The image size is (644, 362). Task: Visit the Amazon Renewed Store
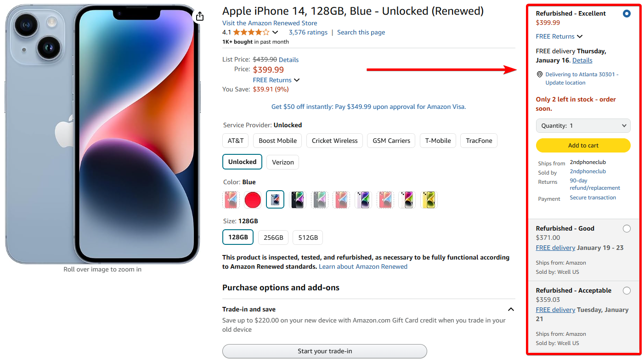[270, 23]
